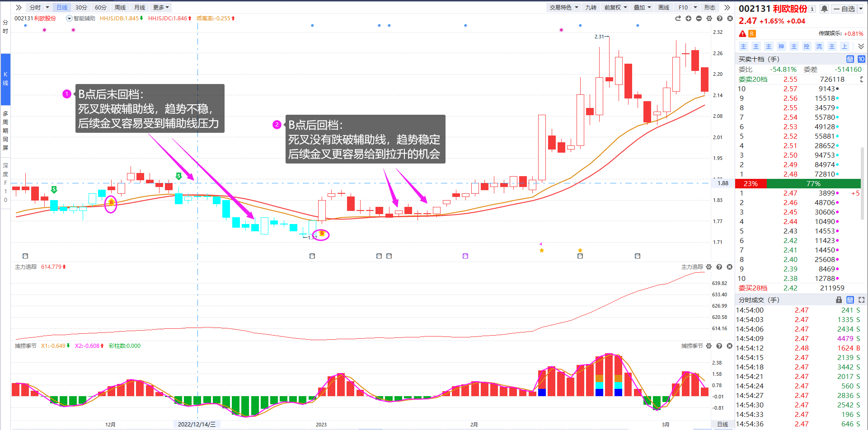Open the 自选 dropdown arrow
The height and width of the screenshot is (430, 868).
tap(860, 9)
